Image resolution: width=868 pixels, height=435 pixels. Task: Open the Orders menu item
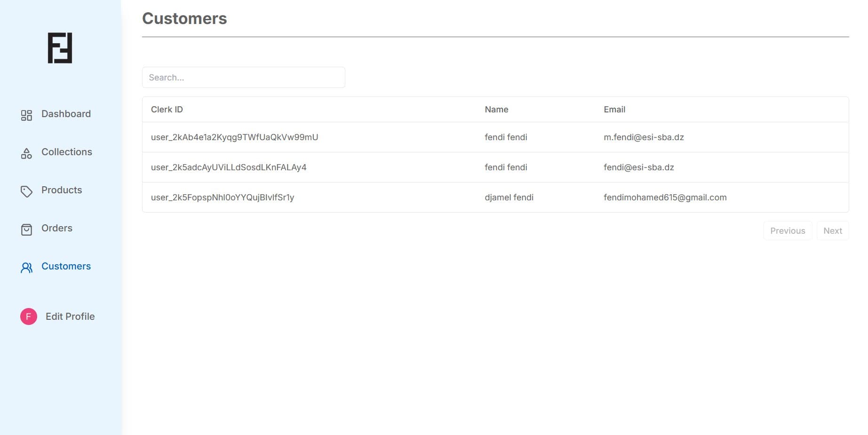click(57, 228)
